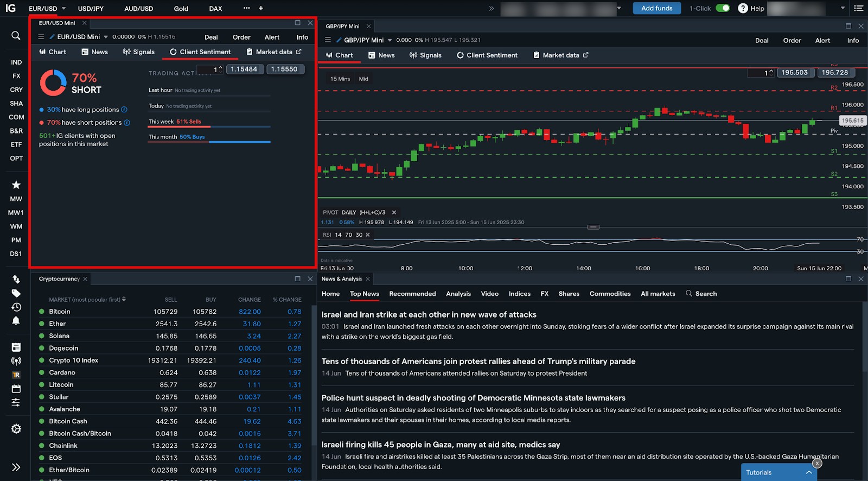The height and width of the screenshot is (481, 868).
Task: Switch to the Gold workspace tab
Action: (x=181, y=8)
